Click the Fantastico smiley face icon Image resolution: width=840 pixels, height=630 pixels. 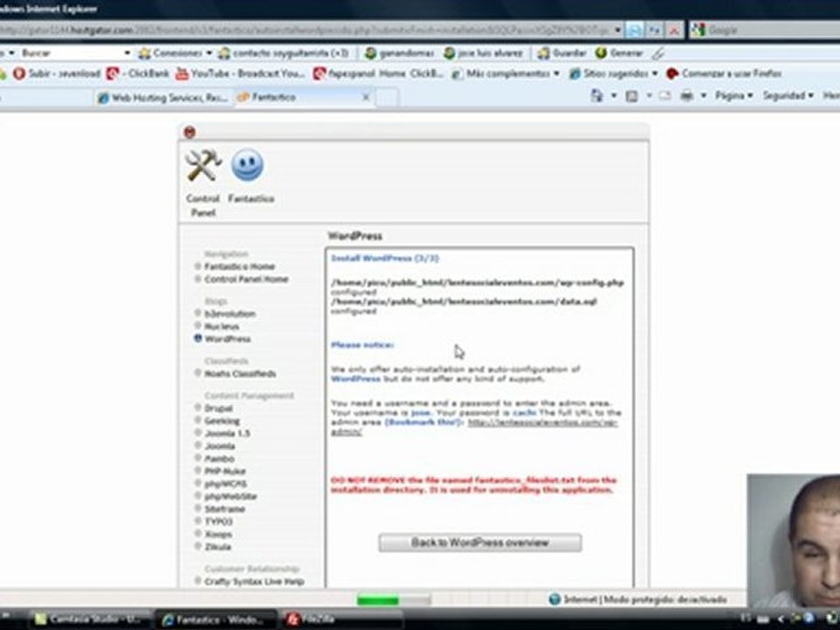pyautogui.click(x=247, y=165)
